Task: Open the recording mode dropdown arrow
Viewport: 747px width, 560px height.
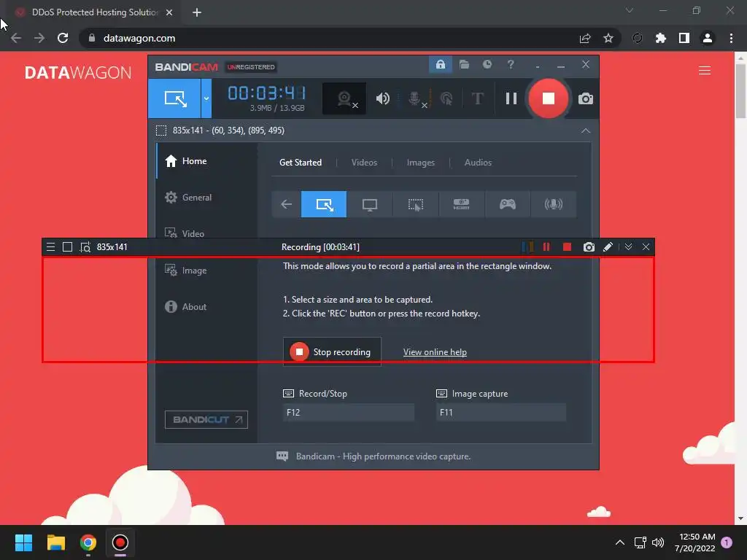Action: pos(206,98)
